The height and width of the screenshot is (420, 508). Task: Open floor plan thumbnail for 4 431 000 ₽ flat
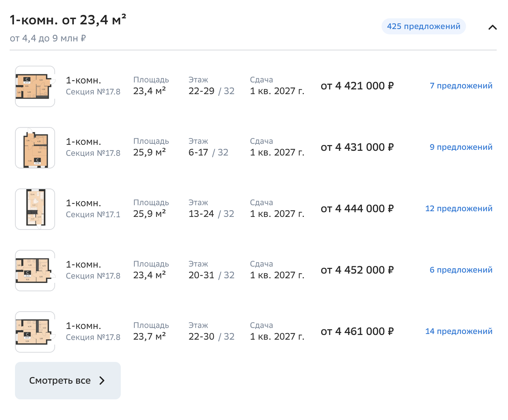[x=35, y=148]
